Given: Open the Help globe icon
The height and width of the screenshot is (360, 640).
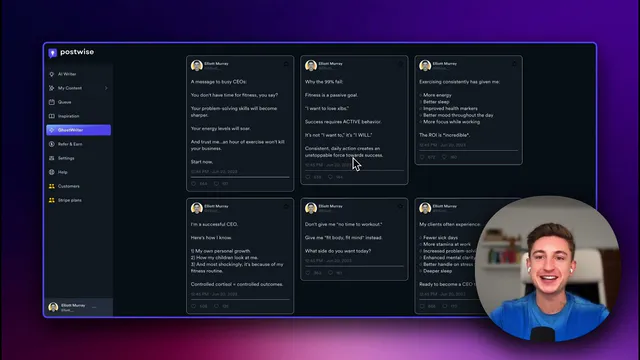Looking at the screenshot, I should 52,172.
